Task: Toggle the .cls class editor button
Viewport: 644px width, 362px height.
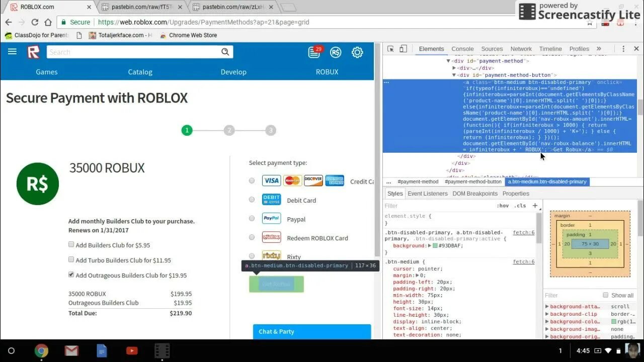Action: point(520,206)
